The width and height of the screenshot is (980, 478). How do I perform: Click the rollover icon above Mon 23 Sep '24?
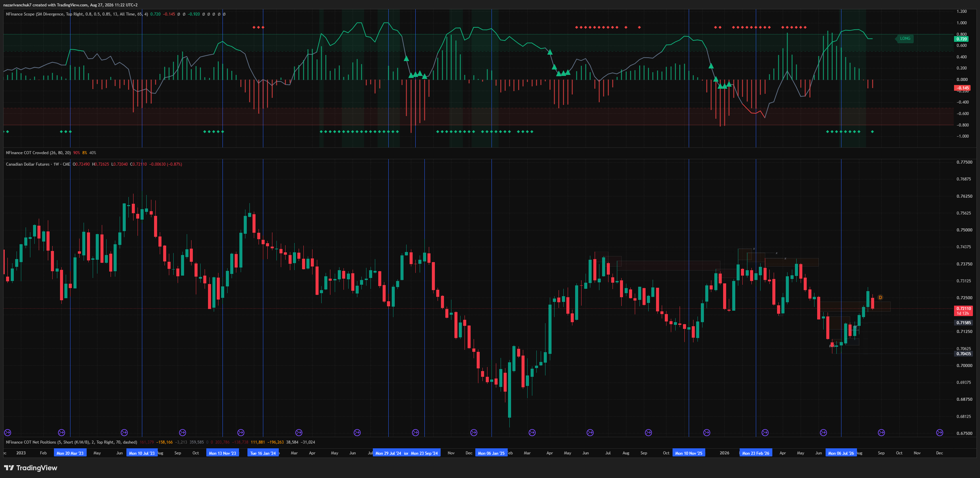point(415,432)
